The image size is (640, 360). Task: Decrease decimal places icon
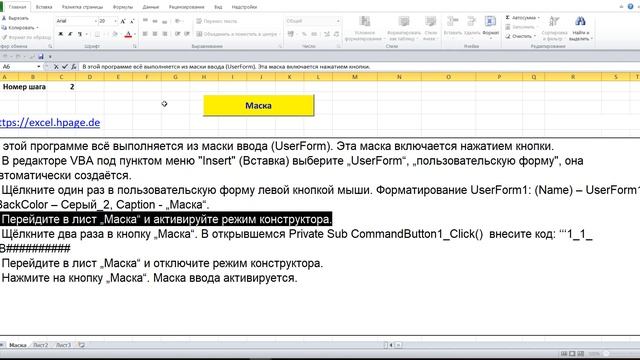[x=336, y=34]
